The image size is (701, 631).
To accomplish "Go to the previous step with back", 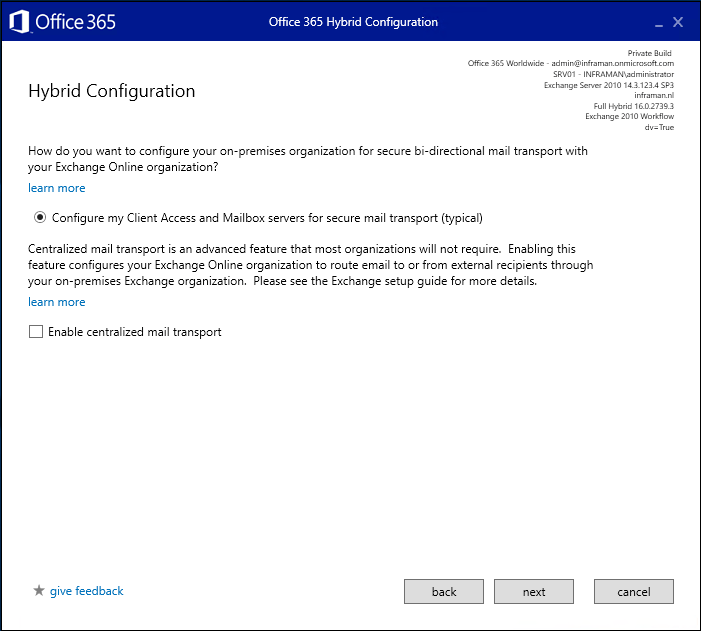I will click(x=444, y=592).
